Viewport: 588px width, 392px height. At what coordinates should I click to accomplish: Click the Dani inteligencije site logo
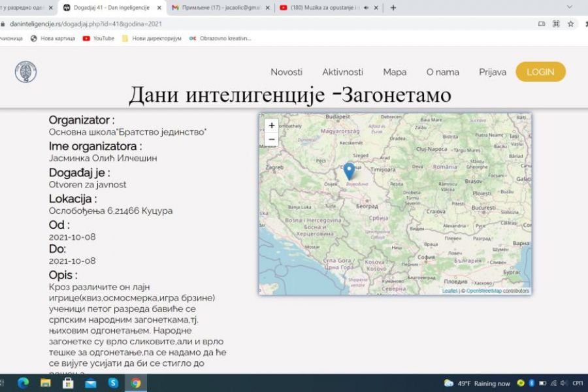[x=25, y=72]
